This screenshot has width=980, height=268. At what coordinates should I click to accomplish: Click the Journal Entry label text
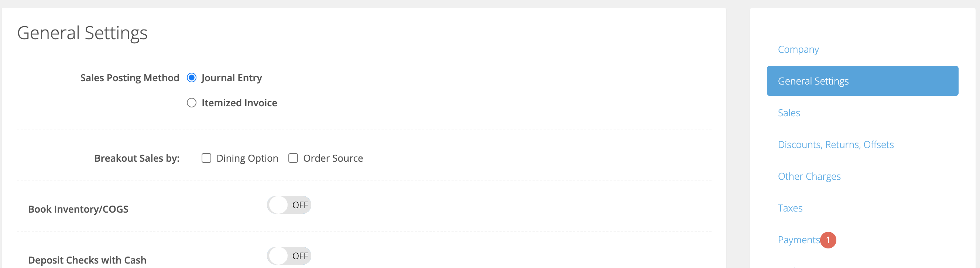coord(232,78)
